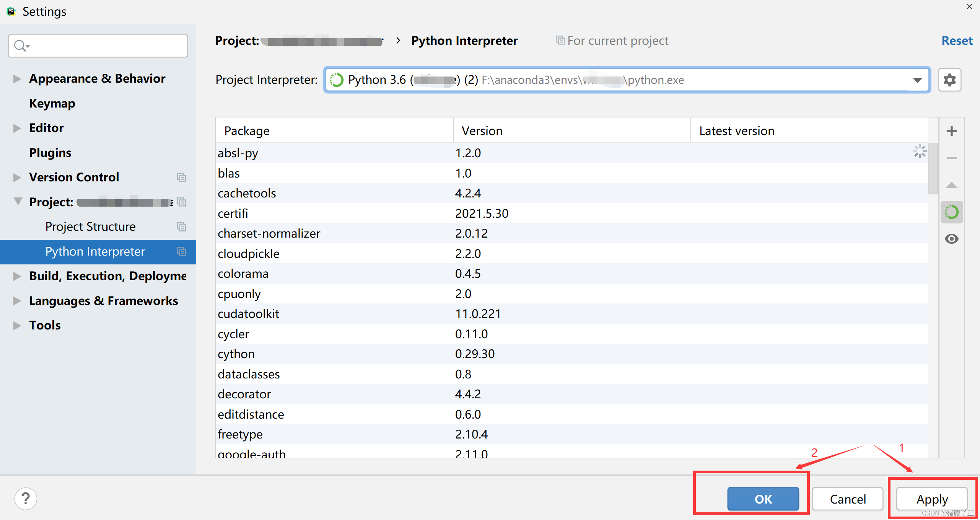Open the Project Interpreter dropdown

pos(917,80)
